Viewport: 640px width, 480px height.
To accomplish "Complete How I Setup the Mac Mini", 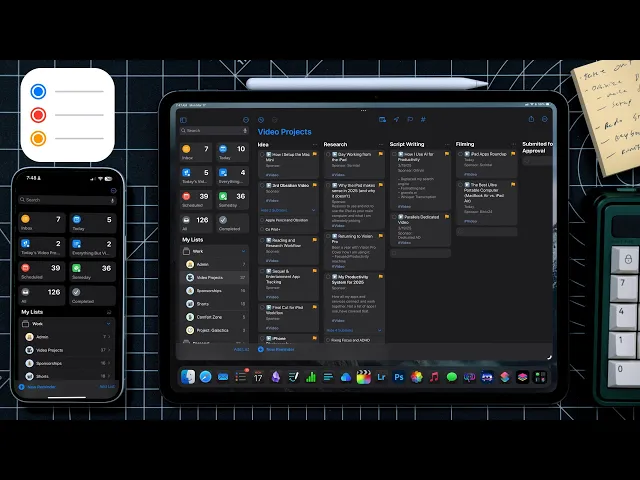I will 262,155.
